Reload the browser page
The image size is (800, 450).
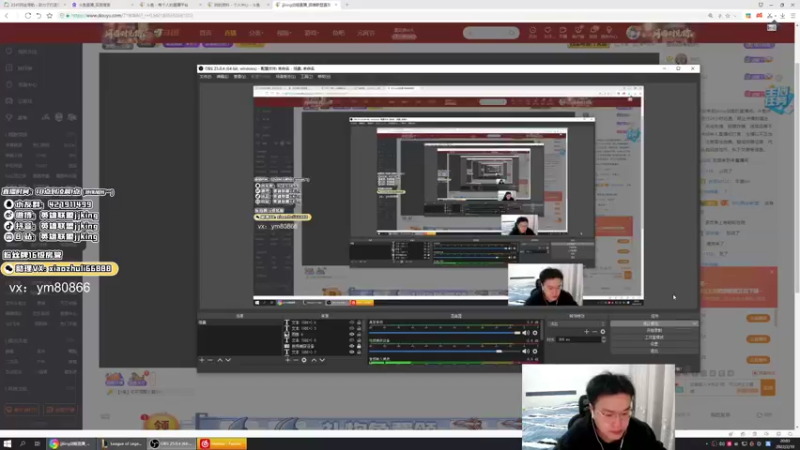(x=28, y=16)
